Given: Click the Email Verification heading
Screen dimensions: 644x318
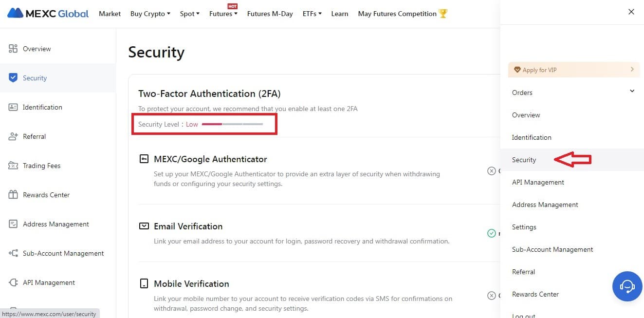Looking at the screenshot, I should coord(188,226).
